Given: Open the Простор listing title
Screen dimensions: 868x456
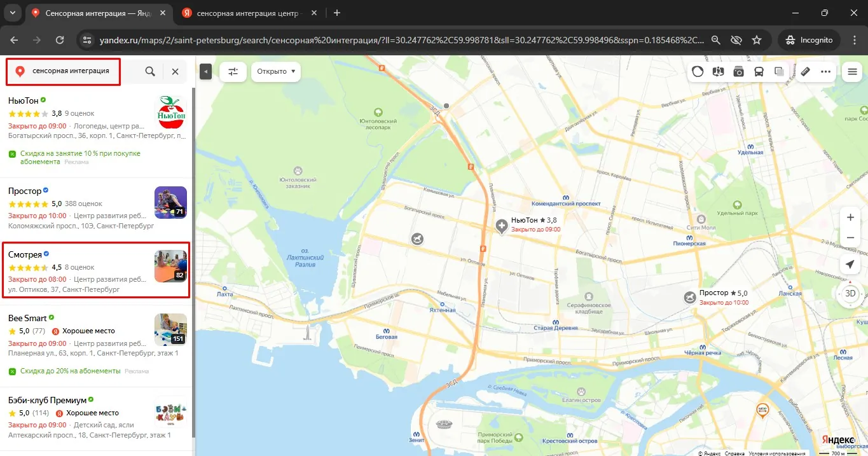Looking at the screenshot, I should [x=25, y=191].
